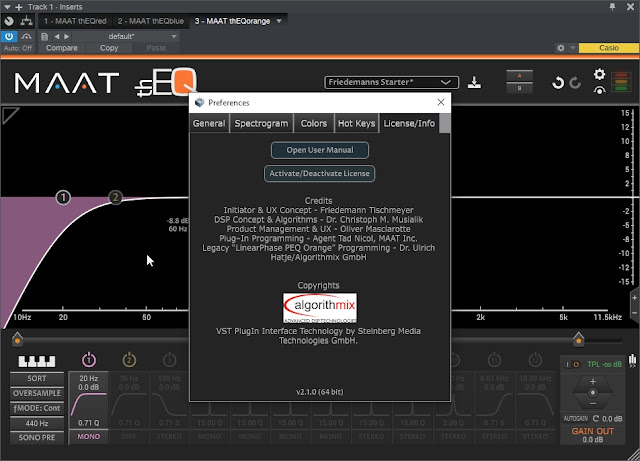
Task: Toggle band 2 power button
Action: pyautogui.click(x=129, y=360)
